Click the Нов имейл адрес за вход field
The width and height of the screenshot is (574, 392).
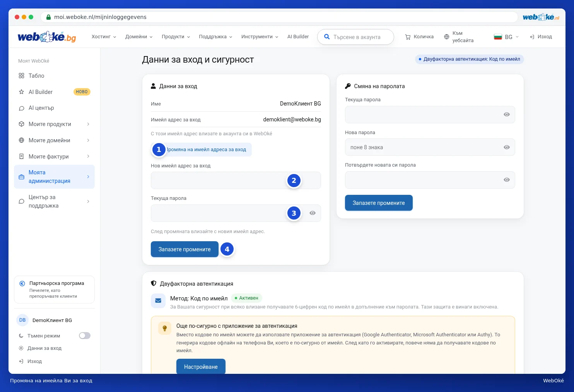click(x=236, y=181)
